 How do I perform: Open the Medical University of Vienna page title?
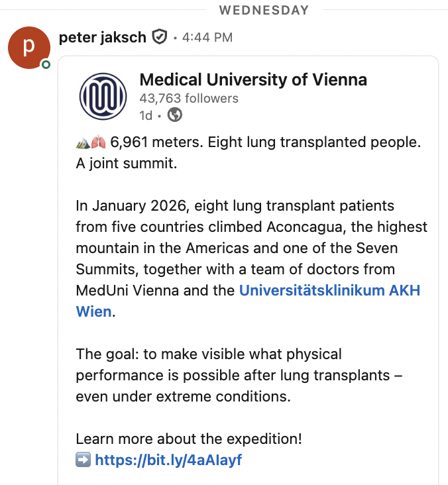[252, 80]
